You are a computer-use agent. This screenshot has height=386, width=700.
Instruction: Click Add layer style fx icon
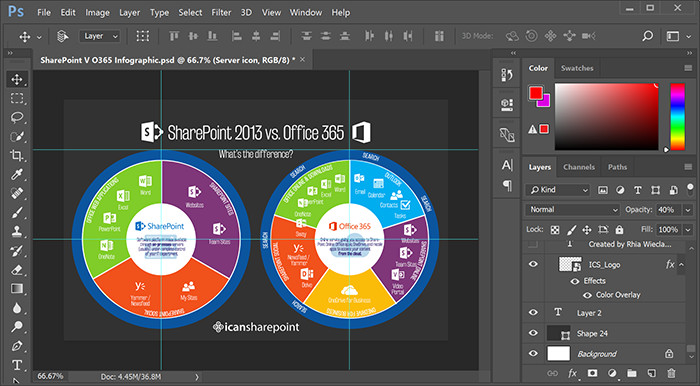(573, 373)
